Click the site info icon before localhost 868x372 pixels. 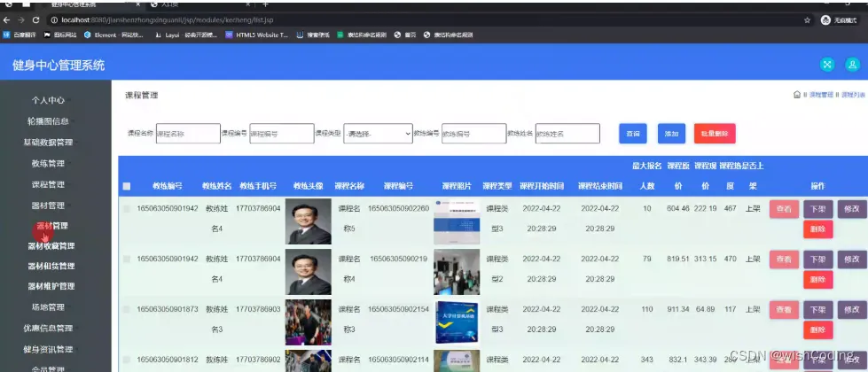tap(54, 19)
